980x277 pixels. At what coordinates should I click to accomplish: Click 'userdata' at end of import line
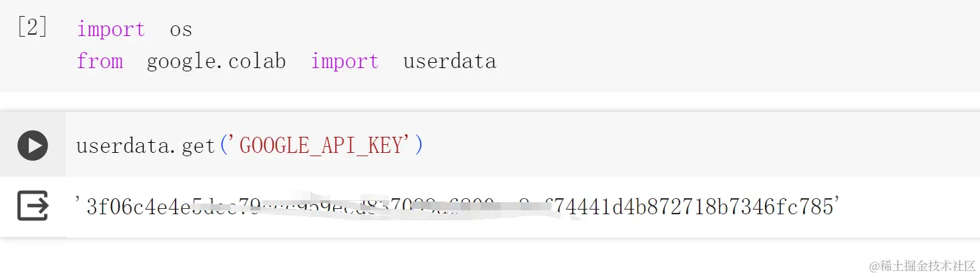(x=449, y=61)
